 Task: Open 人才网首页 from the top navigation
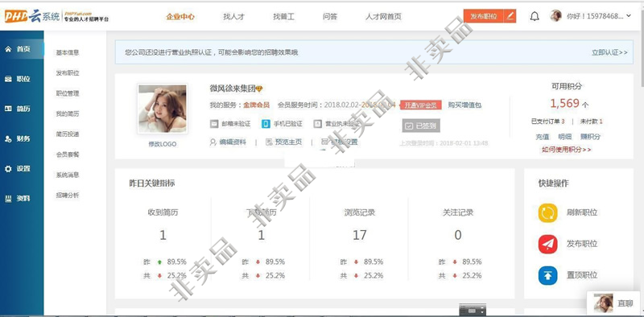383,17
